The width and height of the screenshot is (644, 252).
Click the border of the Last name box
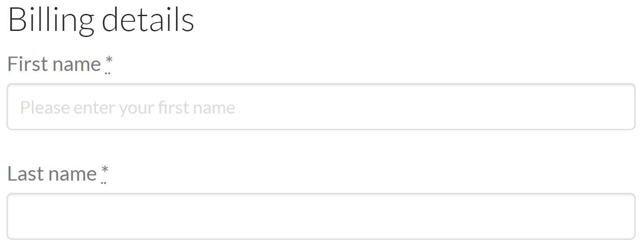322,195
